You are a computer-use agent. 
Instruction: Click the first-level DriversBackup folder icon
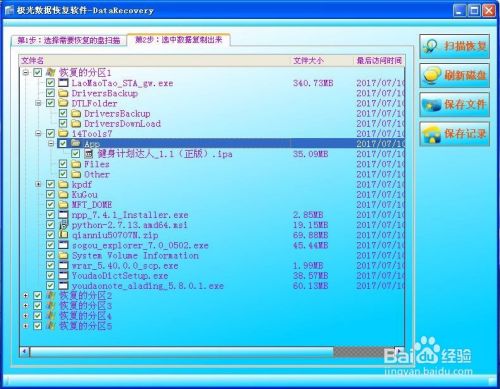(x=63, y=93)
